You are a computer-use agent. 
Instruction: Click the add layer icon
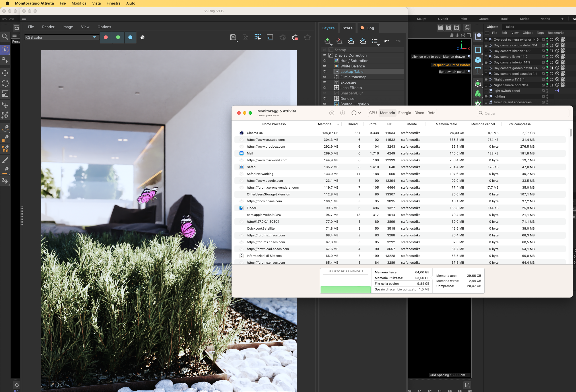point(327,41)
